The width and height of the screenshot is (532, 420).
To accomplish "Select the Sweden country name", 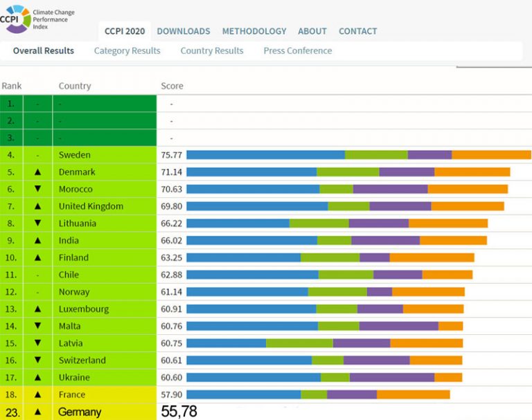I will (x=75, y=155).
